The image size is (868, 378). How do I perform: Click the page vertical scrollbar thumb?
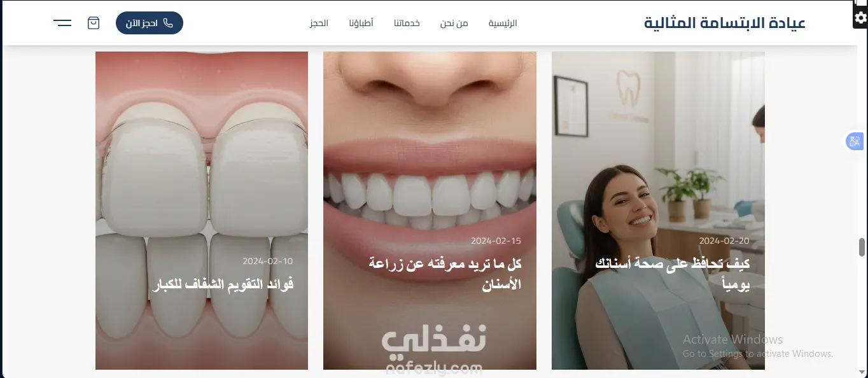(x=862, y=247)
